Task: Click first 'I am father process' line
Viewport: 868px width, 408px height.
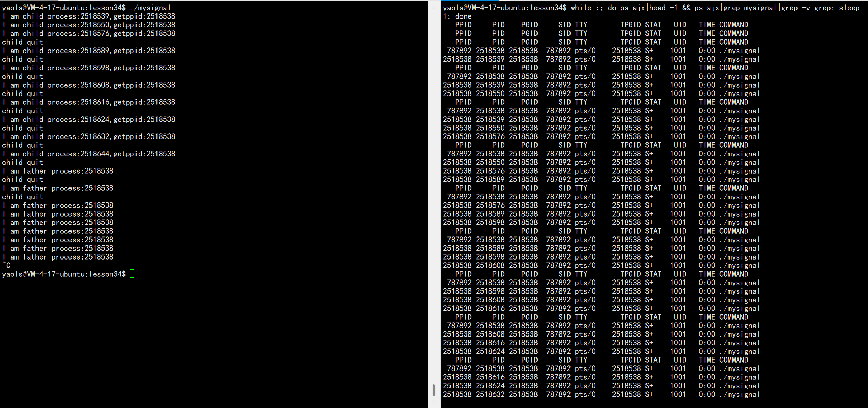Action: click(x=58, y=171)
